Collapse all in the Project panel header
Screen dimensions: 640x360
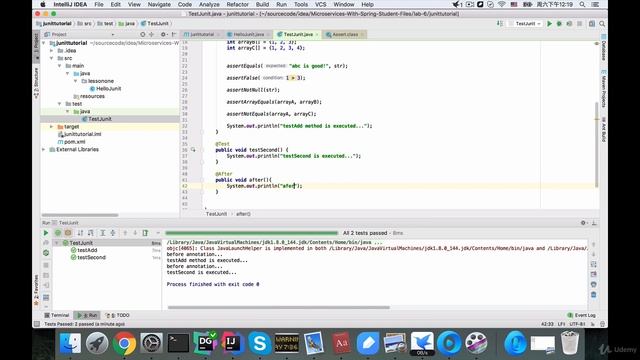[152, 35]
